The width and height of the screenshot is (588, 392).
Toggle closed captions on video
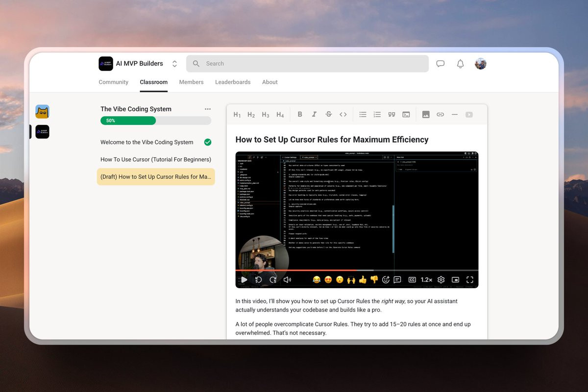(412, 280)
